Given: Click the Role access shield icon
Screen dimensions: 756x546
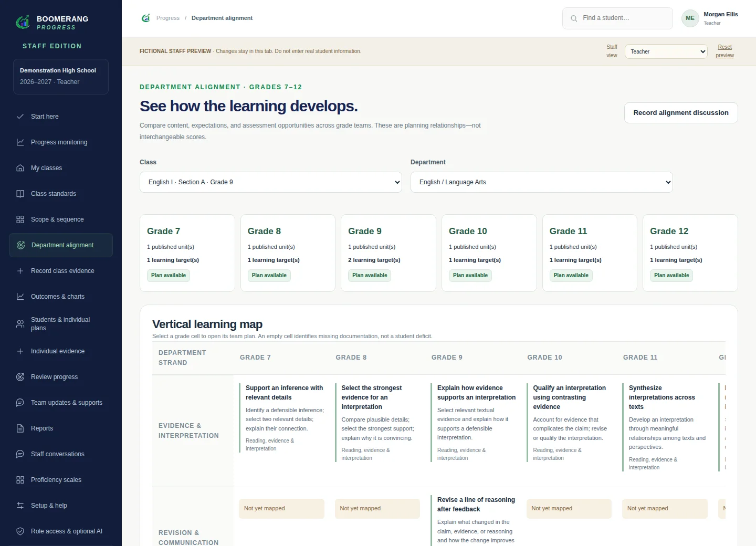Looking at the screenshot, I should pyautogui.click(x=20, y=531).
